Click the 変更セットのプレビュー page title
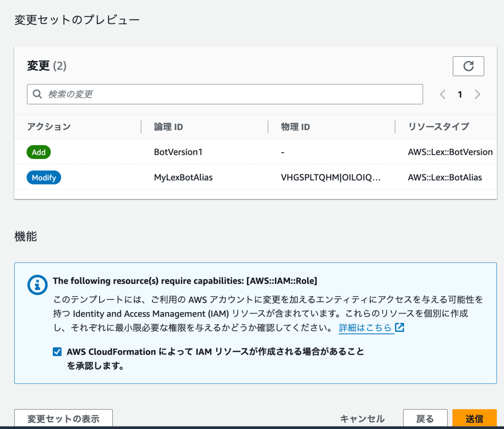This screenshot has width=504, height=429. tap(77, 20)
